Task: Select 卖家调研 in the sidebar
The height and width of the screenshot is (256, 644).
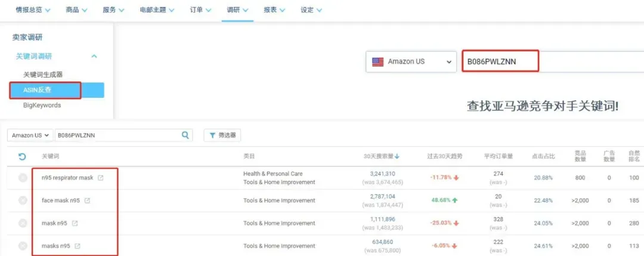Action: pos(27,38)
